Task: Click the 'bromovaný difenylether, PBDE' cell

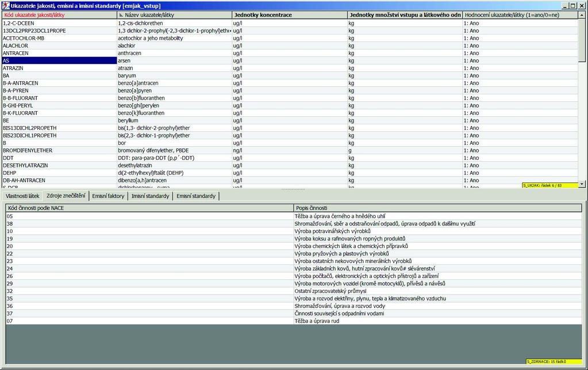Action: (x=174, y=151)
